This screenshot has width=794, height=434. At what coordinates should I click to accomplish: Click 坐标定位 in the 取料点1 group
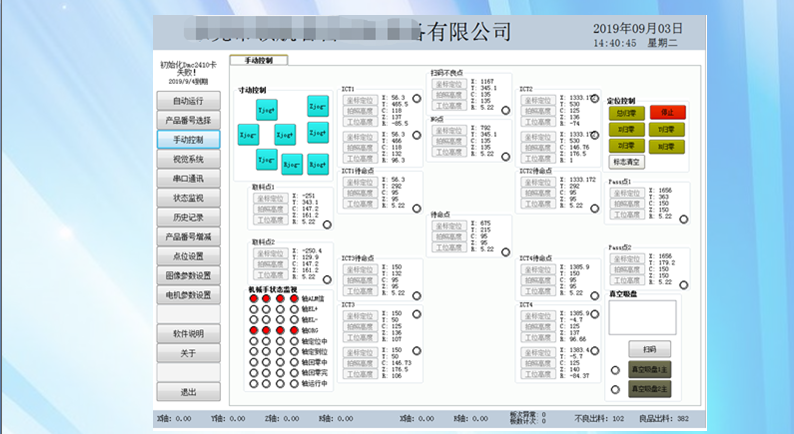[x=271, y=199]
